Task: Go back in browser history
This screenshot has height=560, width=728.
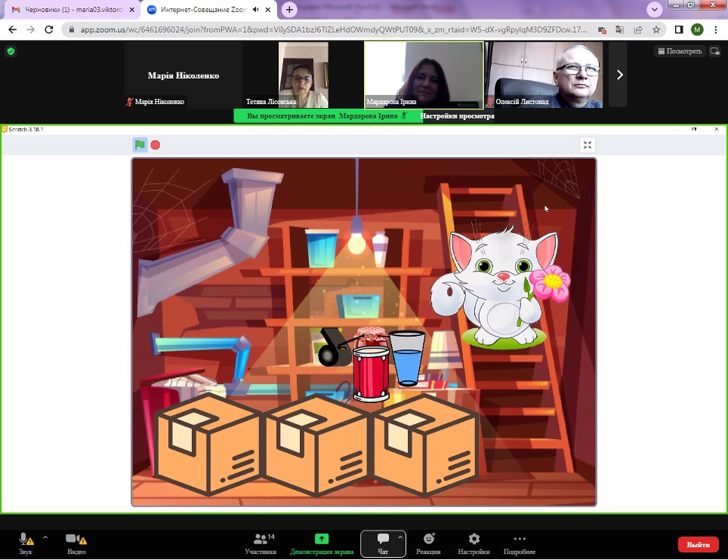Action: click(x=13, y=29)
